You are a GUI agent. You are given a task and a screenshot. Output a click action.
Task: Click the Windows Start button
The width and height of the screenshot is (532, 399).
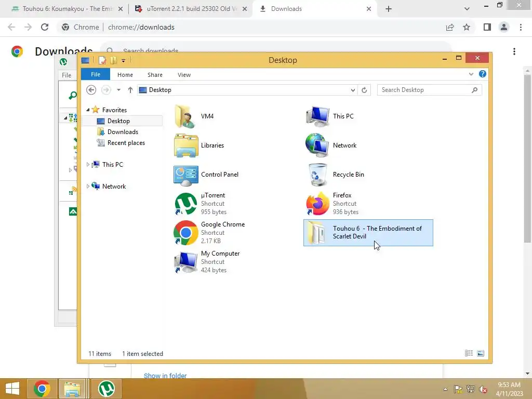click(12, 389)
